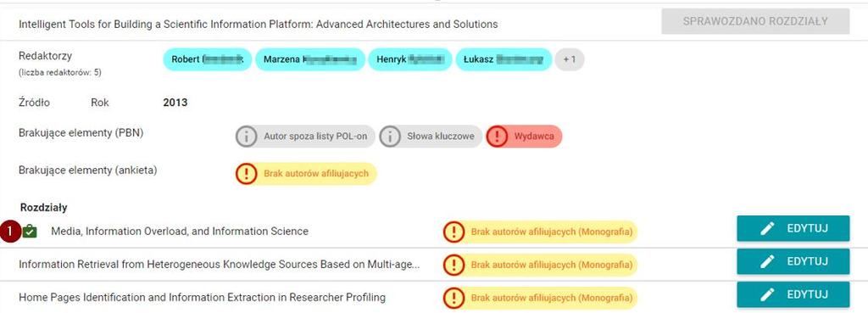The width and height of the screenshot is (868, 313).
Task: Select the Łukasz editor chip
Action: point(504,60)
